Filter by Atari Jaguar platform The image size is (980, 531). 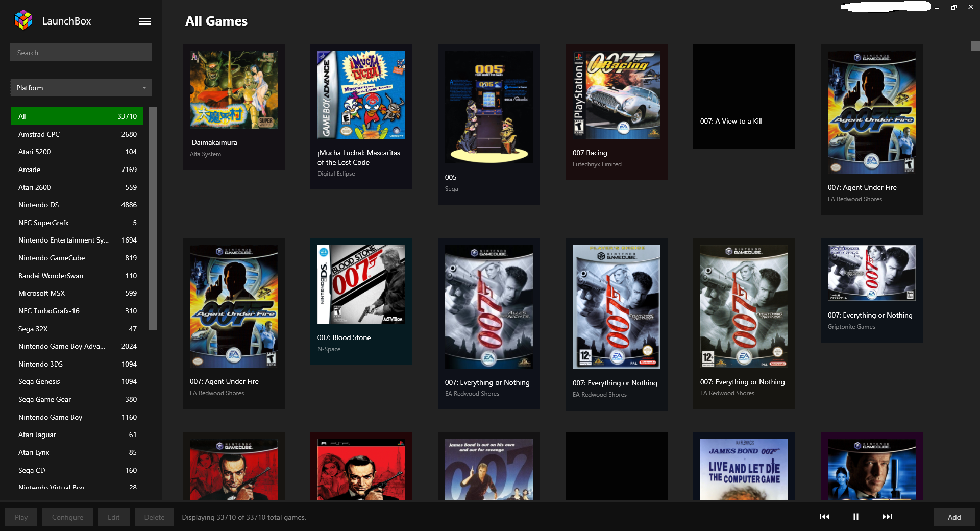[x=77, y=435]
